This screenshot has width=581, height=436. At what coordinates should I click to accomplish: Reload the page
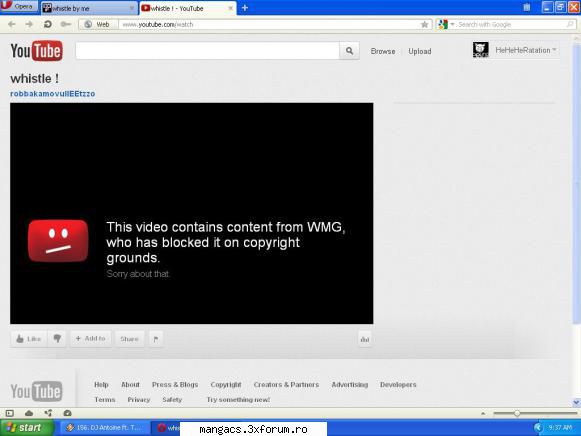click(x=47, y=24)
